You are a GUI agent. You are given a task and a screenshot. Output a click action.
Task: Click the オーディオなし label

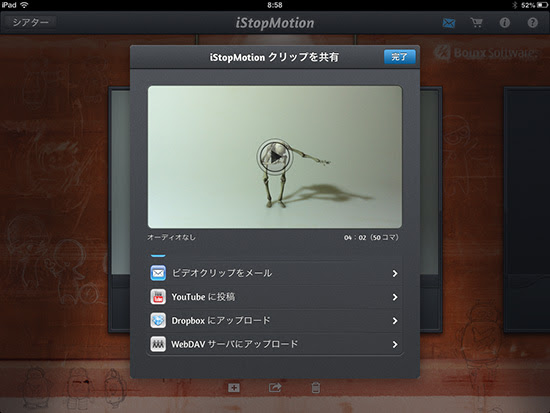tap(172, 237)
